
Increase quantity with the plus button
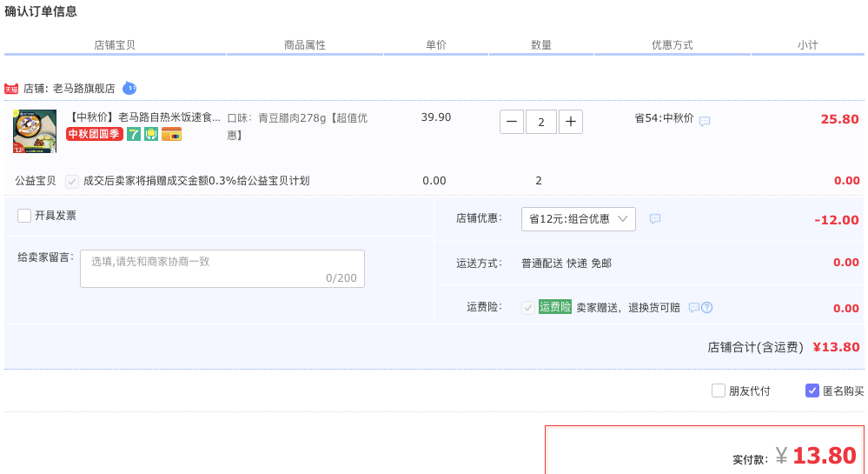pyautogui.click(x=571, y=122)
